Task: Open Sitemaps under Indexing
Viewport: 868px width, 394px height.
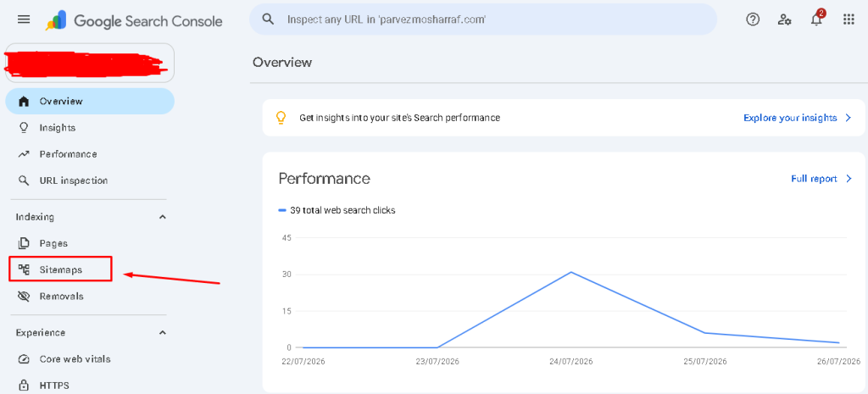Action: tap(61, 269)
